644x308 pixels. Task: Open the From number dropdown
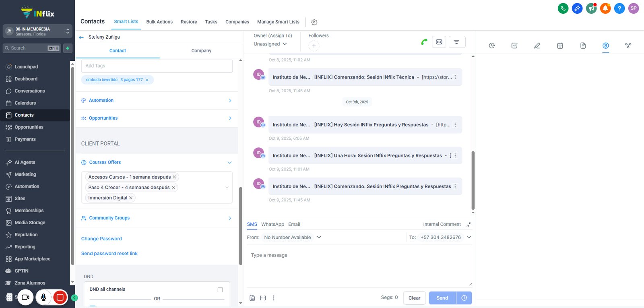[292, 238]
